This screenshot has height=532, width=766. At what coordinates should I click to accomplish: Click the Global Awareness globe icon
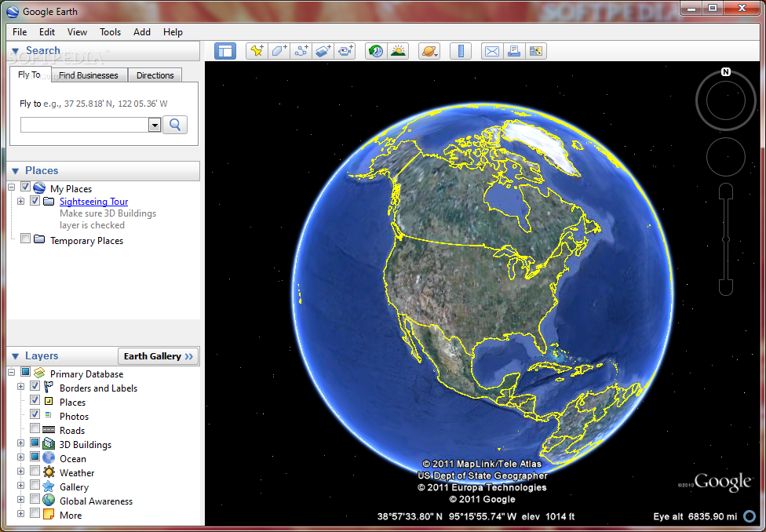tap(49, 501)
